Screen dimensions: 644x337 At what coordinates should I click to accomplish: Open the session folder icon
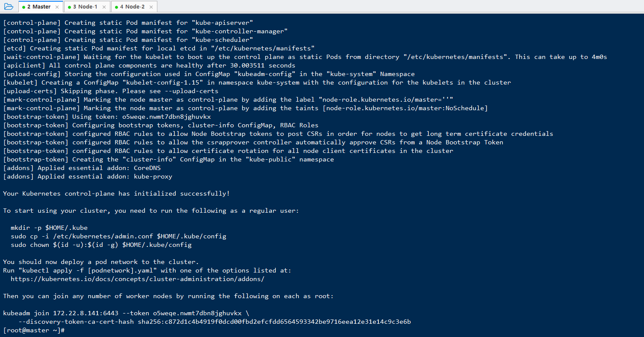(9, 6)
